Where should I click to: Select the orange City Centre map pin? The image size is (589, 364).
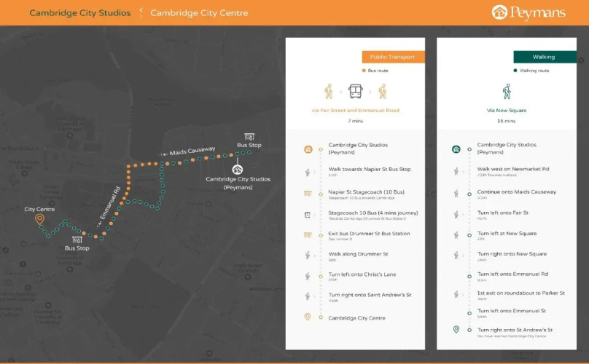pyautogui.click(x=39, y=219)
